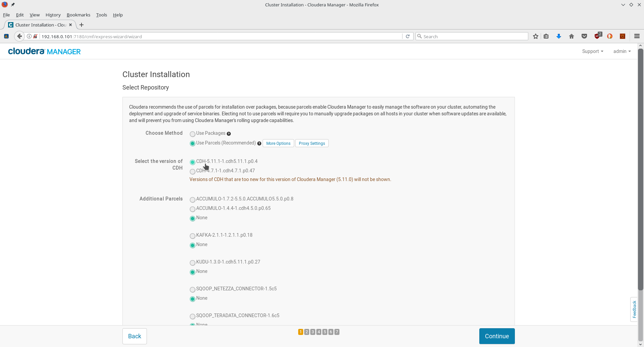The width and height of the screenshot is (644, 347).
Task: Click the home icon in toolbar
Action: pos(572,36)
